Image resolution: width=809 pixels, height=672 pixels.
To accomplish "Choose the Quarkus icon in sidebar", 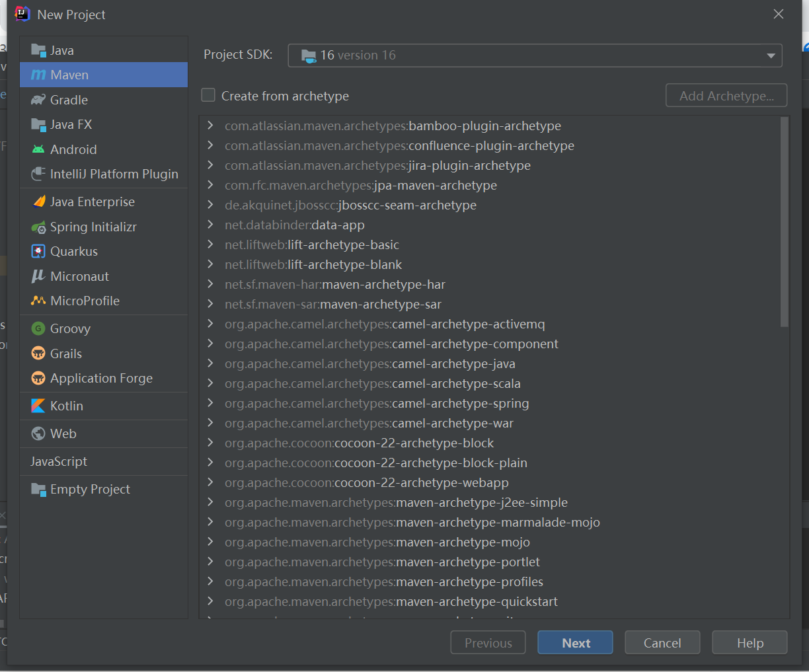I will [x=38, y=252].
